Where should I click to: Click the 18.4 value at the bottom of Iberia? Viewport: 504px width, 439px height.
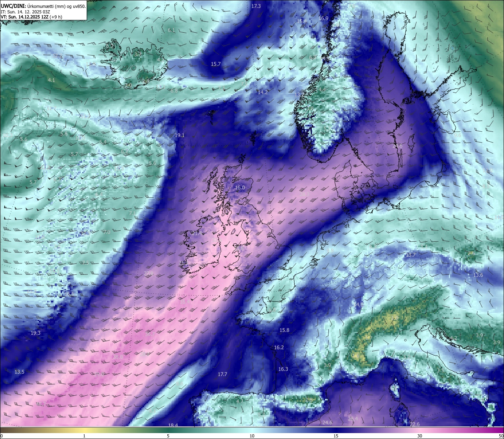pyautogui.click(x=173, y=425)
